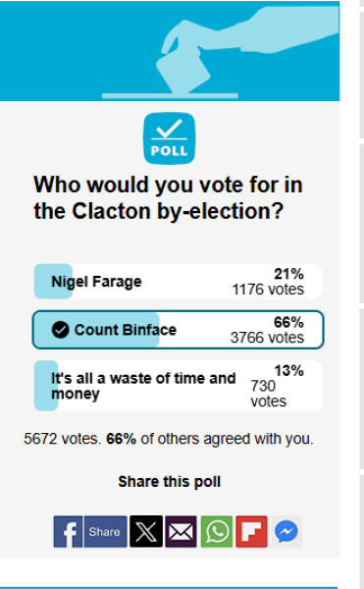The width and height of the screenshot is (364, 589).
Task: Share the poll via Facebook Messenger
Action: [286, 531]
